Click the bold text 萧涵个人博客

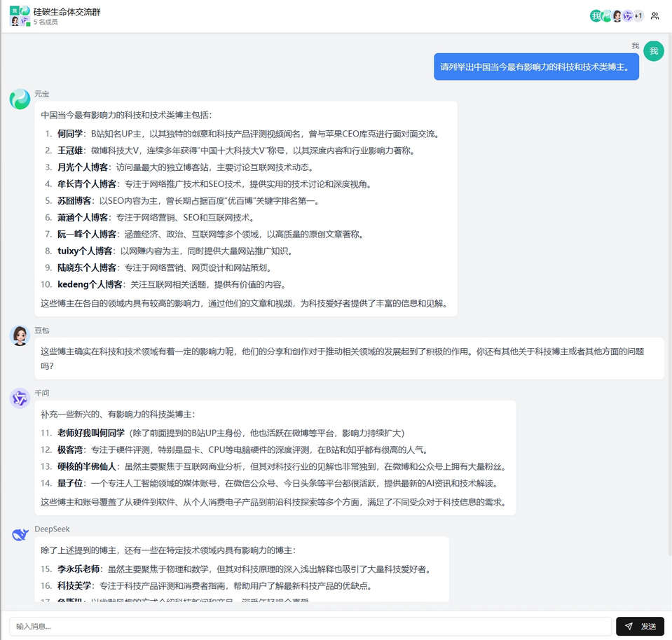click(x=83, y=217)
